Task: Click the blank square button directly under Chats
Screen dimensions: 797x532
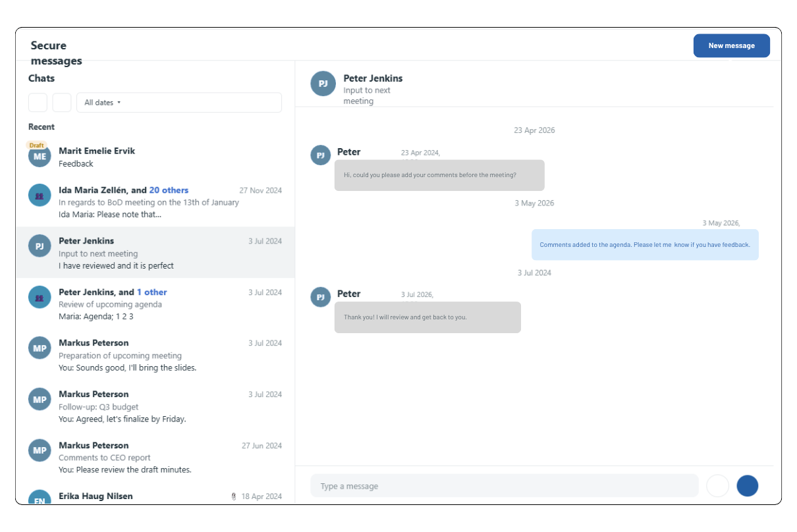Action: coord(38,103)
